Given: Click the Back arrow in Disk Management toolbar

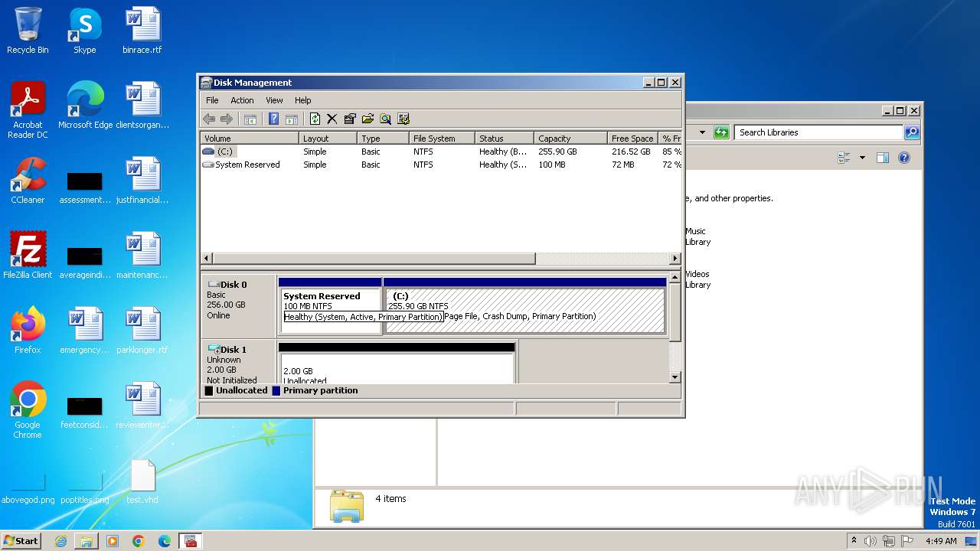Looking at the screenshot, I should [209, 119].
